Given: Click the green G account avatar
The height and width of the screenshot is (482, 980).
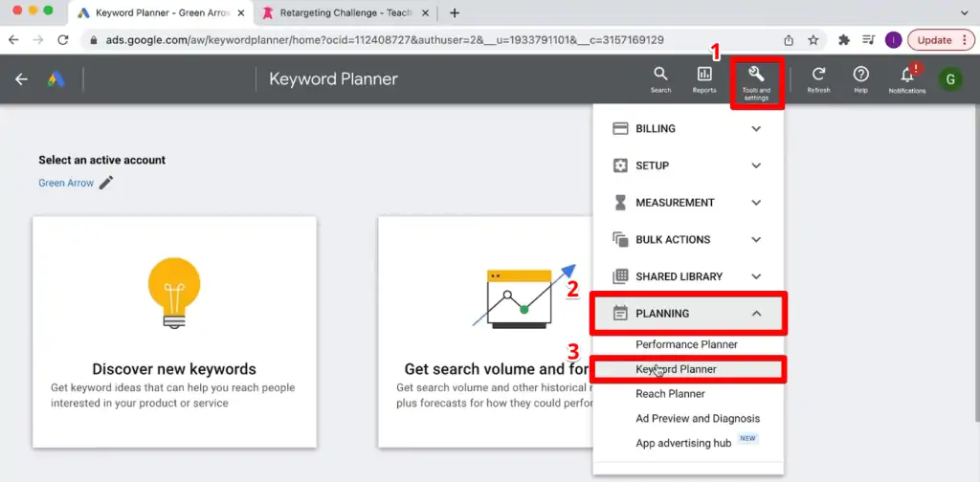Looking at the screenshot, I should [950, 79].
